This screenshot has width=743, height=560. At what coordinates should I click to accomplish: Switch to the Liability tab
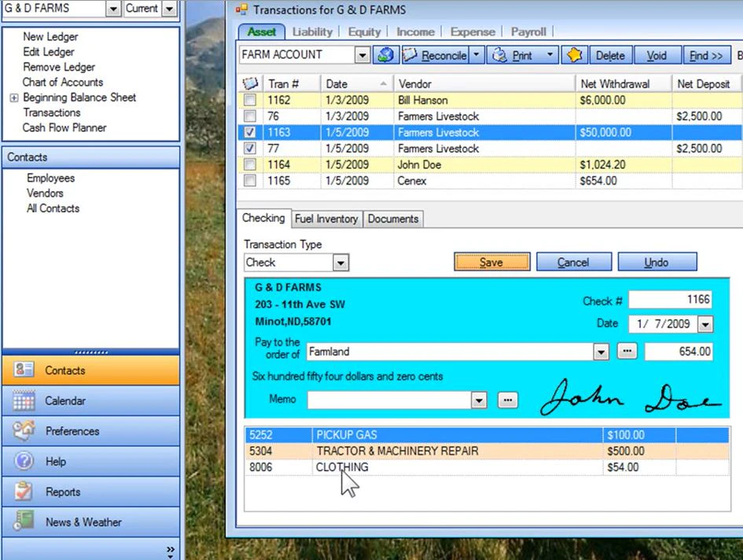[312, 31]
